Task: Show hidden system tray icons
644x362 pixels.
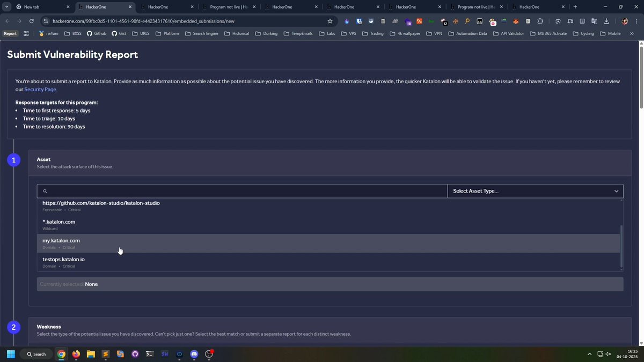Action: 589,354
